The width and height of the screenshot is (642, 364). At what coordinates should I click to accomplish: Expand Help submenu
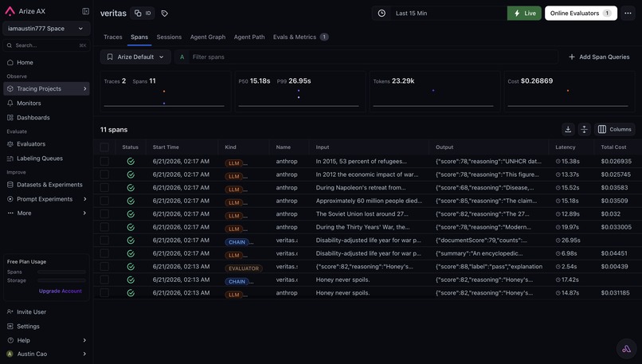tap(84, 340)
